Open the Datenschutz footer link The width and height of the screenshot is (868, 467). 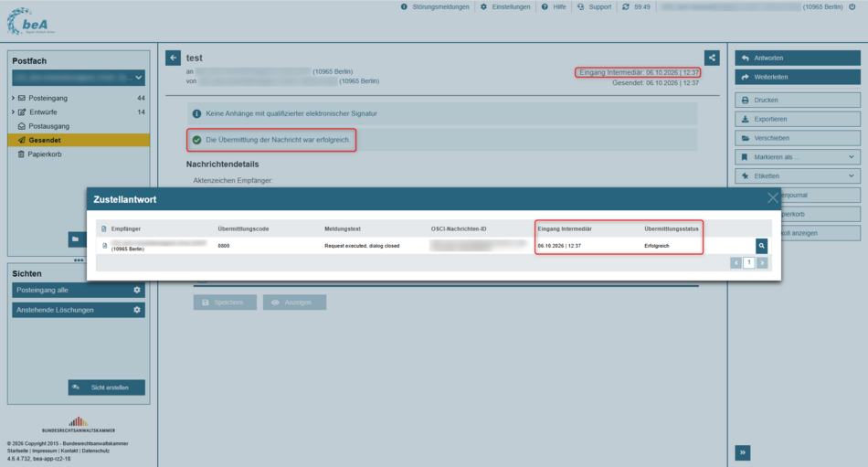click(x=96, y=451)
